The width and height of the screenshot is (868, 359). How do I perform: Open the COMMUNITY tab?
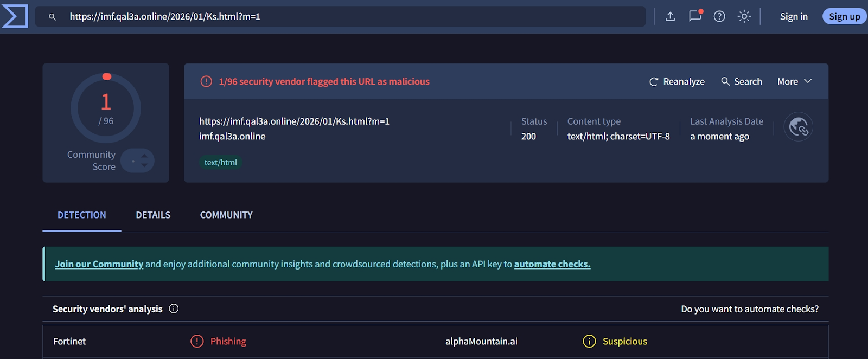click(226, 215)
